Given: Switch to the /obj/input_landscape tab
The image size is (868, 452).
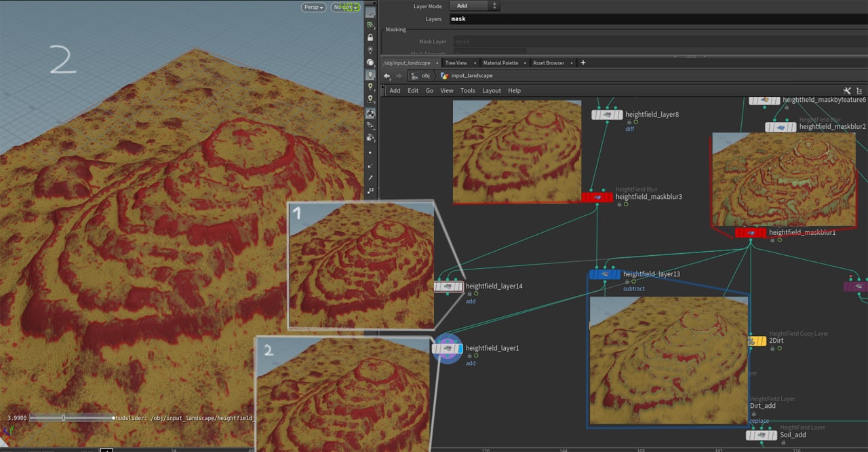Looking at the screenshot, I should [x=407, y=62].
